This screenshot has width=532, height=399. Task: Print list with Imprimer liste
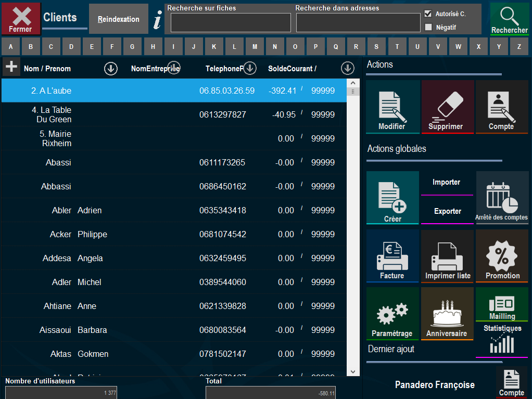[448, 256]
